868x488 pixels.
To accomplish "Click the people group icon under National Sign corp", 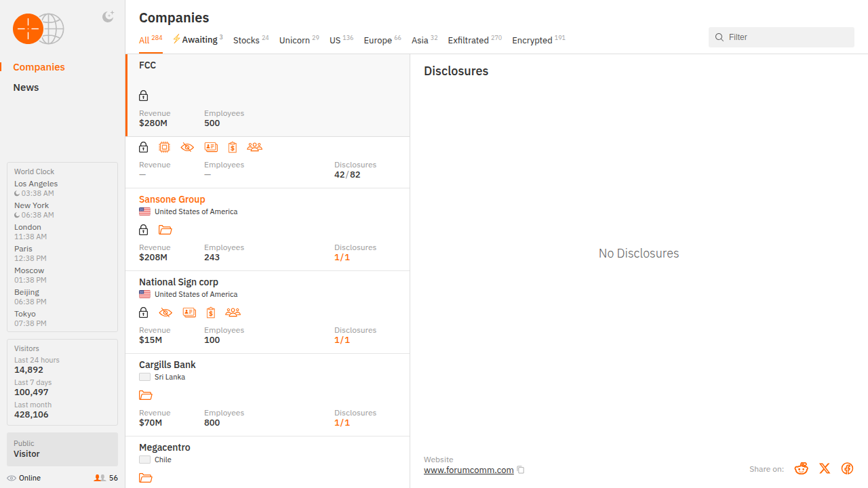I will click(233, 312).
